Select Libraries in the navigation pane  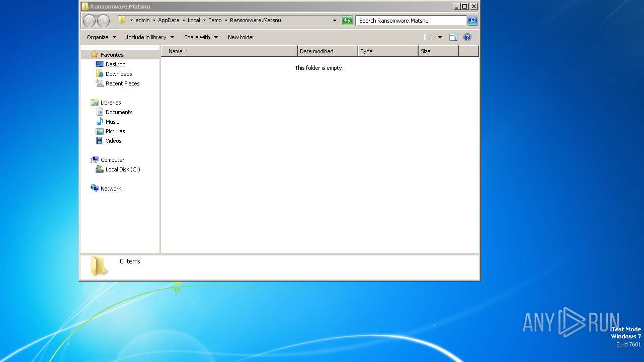click(x=111, y=103)
